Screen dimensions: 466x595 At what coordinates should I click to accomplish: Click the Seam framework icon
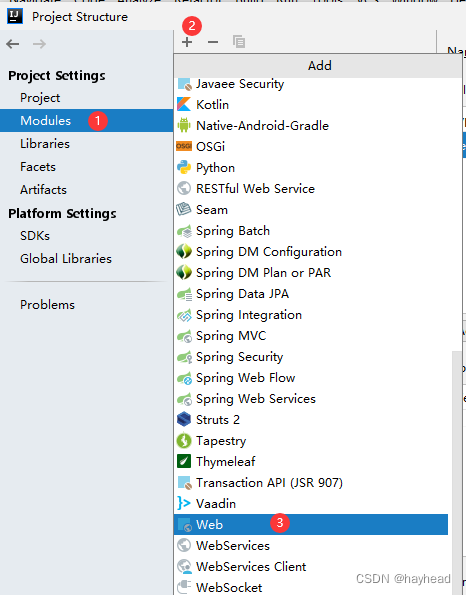[184, 209]
